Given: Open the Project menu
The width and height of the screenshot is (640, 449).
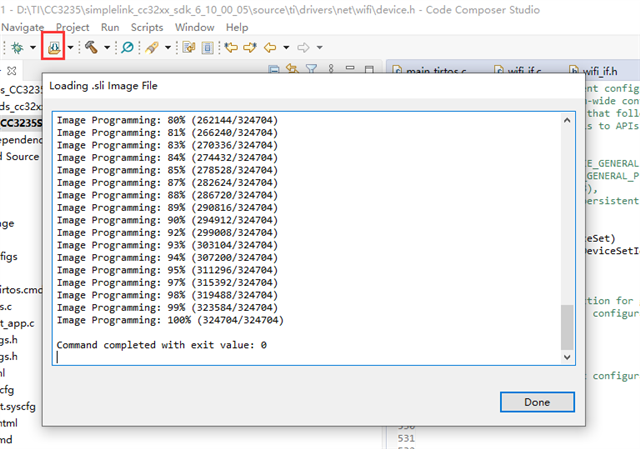Looking at the screenshot, I should coord(73,27).
